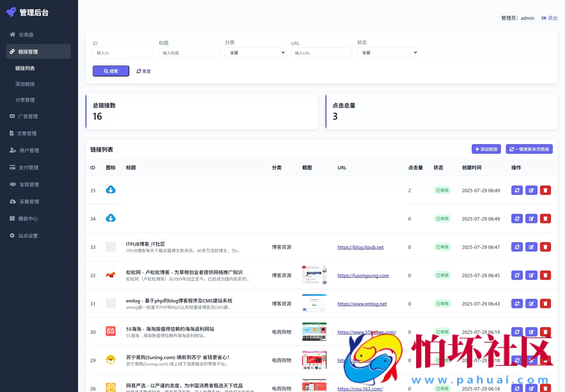This screenshot has width=565, height=392.
Task: Click the delete icon for 55海淘 row
Action: [545, 332]
